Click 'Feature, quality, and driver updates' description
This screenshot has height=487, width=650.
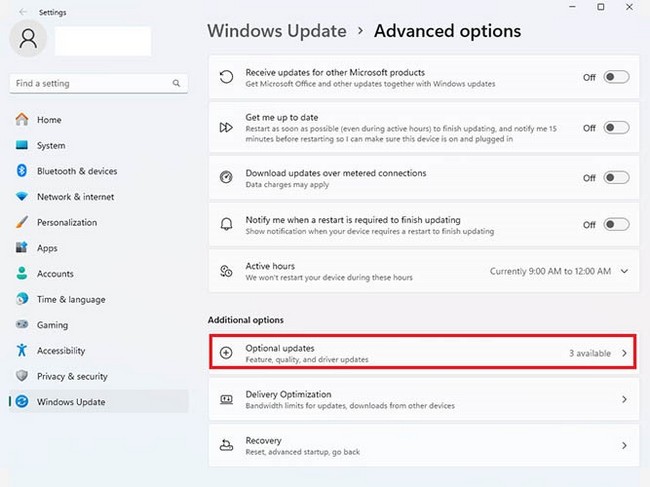(307, 359)
